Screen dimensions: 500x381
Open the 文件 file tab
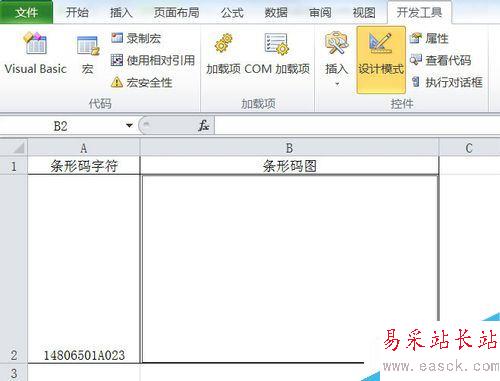26,13
